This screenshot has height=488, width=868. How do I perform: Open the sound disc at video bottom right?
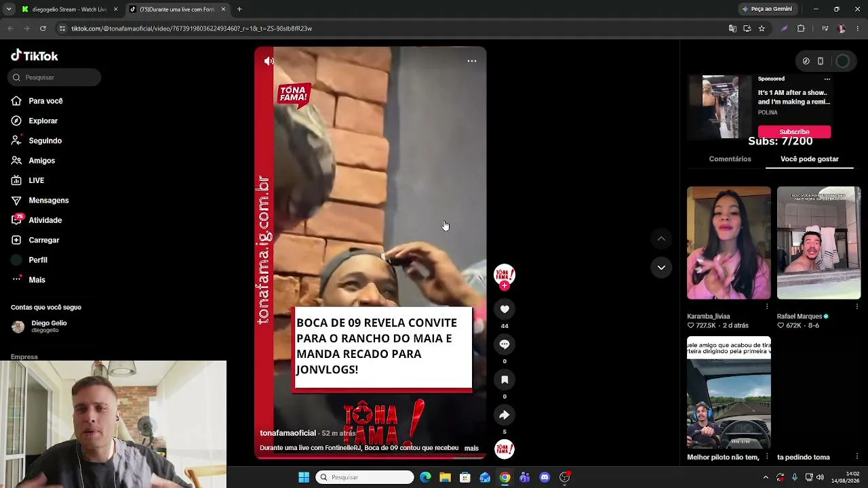click(505, 449)
